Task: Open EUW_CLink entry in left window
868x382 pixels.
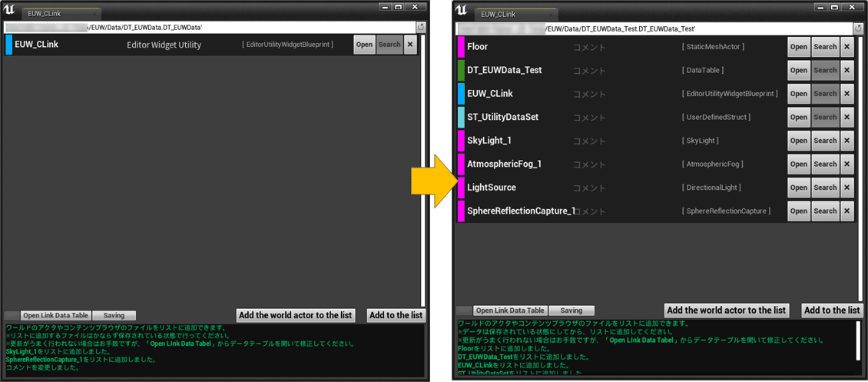Action: [364, 45]
